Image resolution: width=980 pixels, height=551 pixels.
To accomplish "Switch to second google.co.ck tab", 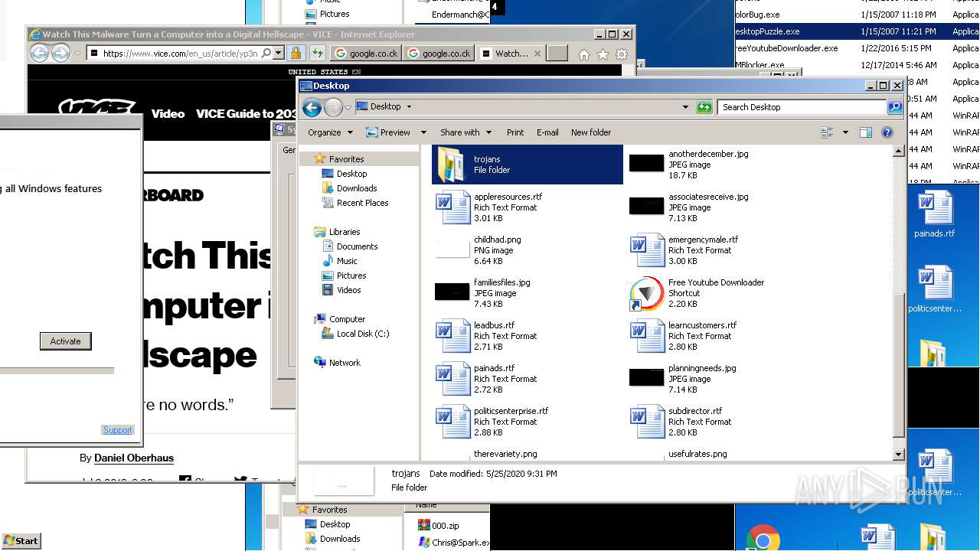I will [439, 54].
